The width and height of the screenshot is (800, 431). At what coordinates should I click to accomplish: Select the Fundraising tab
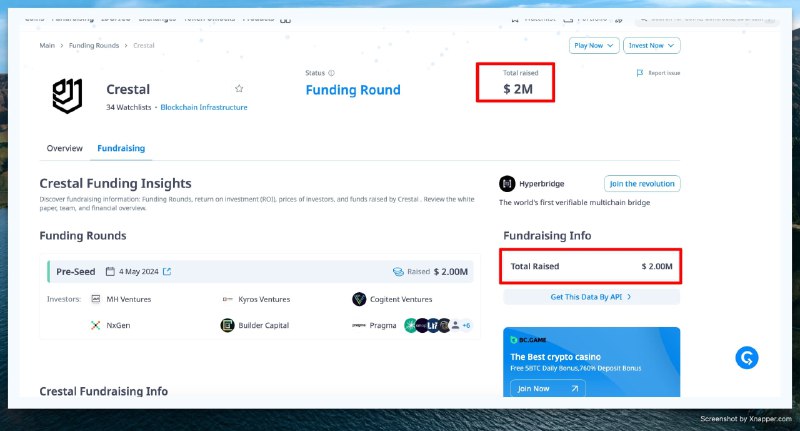[121, 148]
